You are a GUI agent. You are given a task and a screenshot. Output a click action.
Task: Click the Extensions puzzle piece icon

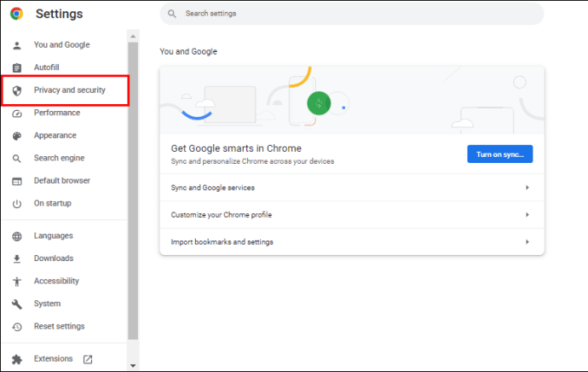pyautogui.click(x=17, y=359)
